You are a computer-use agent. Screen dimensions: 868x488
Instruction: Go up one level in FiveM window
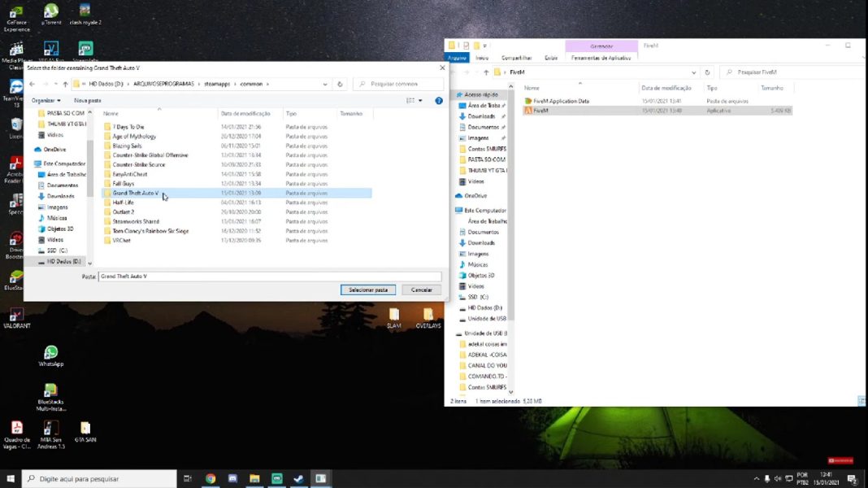tap(486, 72)
